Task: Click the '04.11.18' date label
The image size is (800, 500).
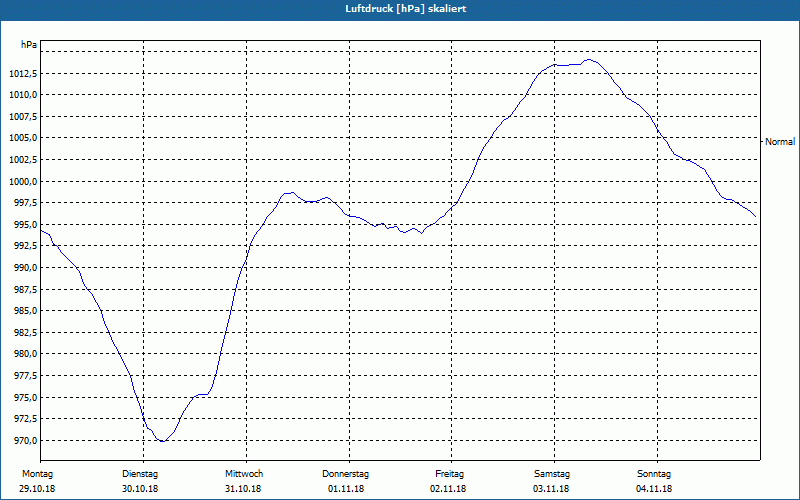Action: [x=654, y=489]
